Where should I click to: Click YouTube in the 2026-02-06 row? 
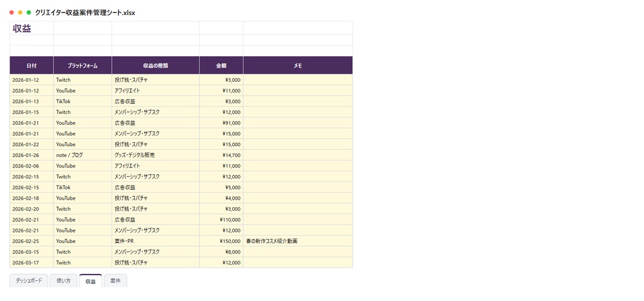[x=82, y=166]
